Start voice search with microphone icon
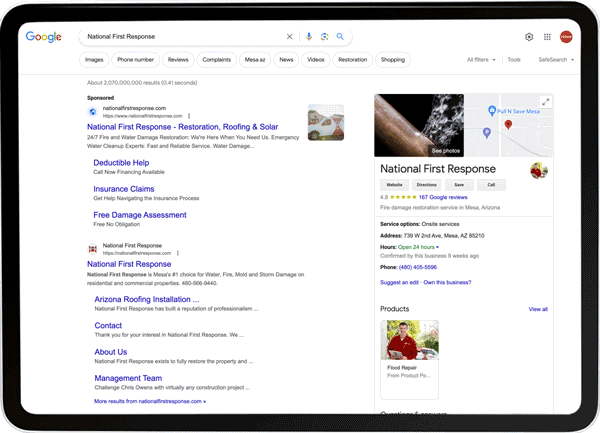The height and width of the screenshot is (433, 600). pyautogui.click(x=309, y=36)
